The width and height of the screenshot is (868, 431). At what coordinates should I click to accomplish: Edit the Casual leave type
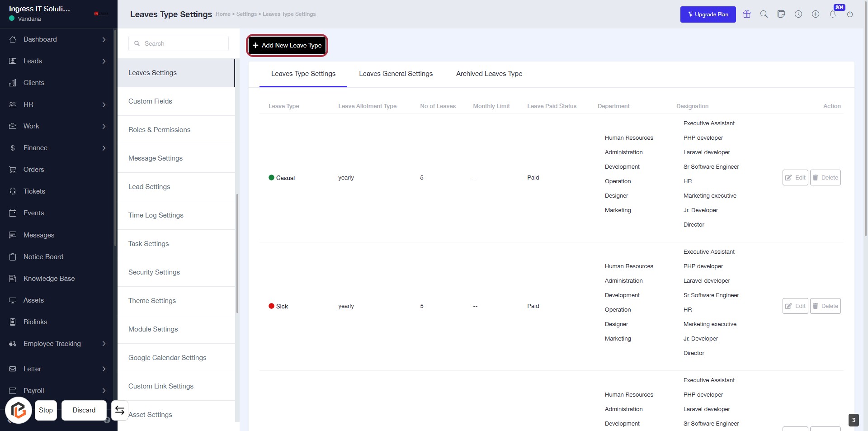tap(795, 178)
